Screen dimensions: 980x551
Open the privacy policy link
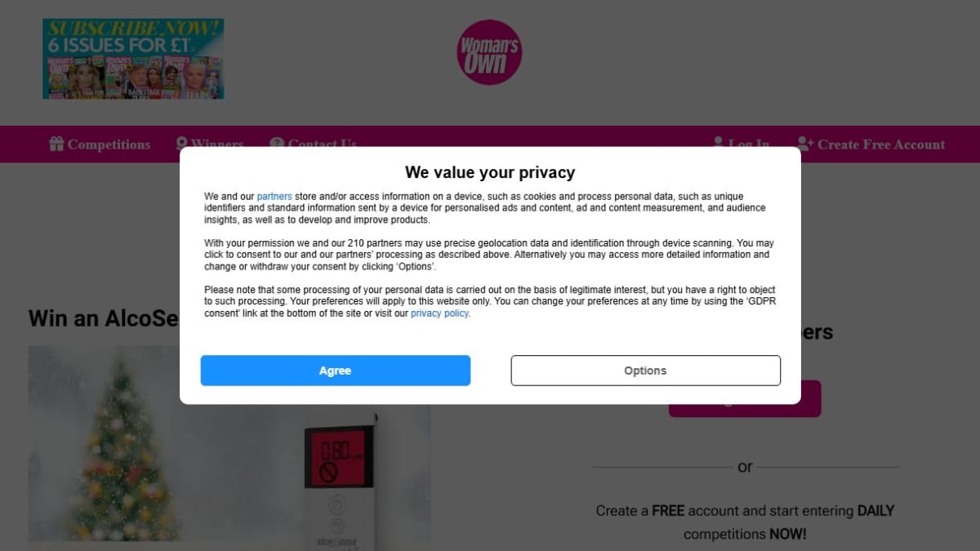439,313
